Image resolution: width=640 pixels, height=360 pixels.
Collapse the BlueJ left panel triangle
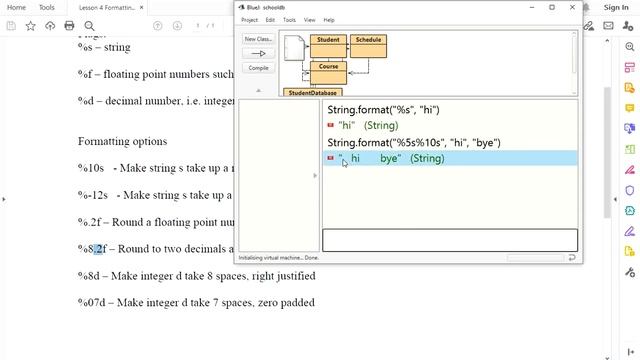coord(258,91)
